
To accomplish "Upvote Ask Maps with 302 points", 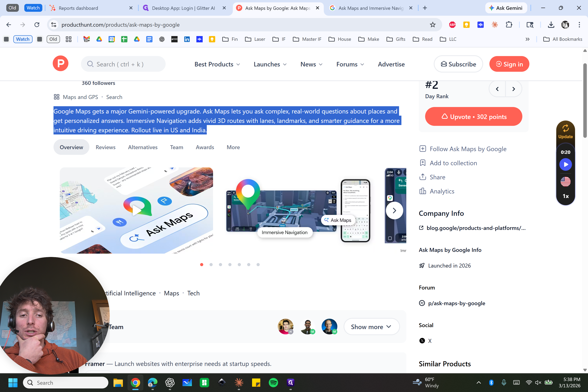I will pyautogui.click(x=473, y=117).
